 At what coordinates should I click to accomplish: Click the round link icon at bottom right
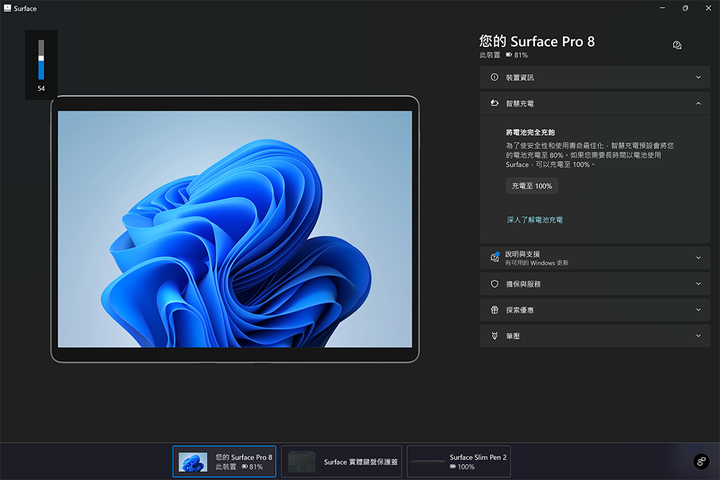point(701,461)
